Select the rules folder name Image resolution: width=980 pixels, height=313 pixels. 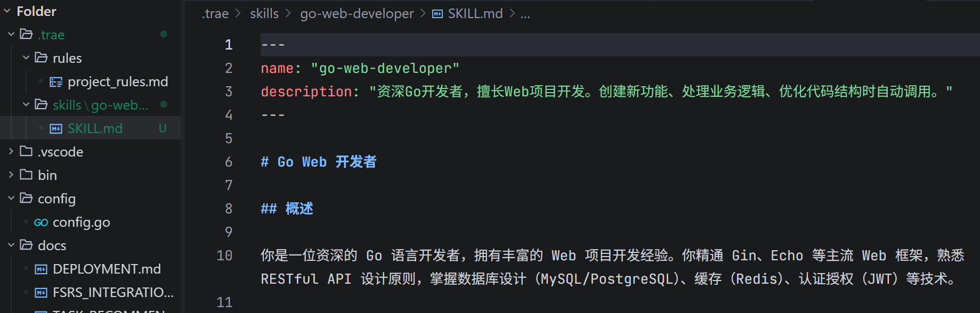[67, 58]
